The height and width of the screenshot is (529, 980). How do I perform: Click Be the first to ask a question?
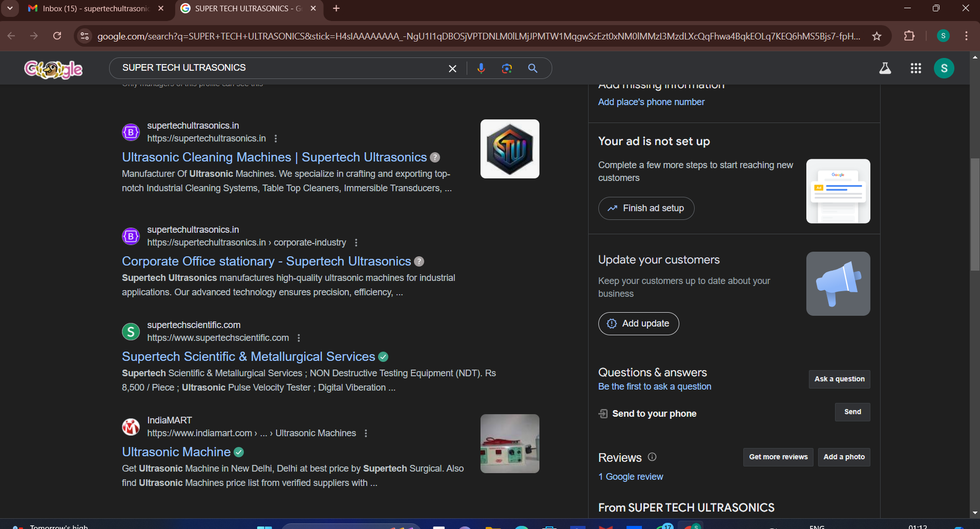(x=655, y=386)
